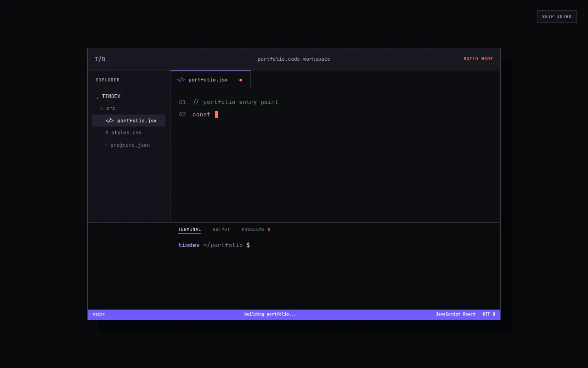Viewport: 588px width, 368px height.
Task: Collapse the TIMDEV folder chevron
Action: coord(97,97)
